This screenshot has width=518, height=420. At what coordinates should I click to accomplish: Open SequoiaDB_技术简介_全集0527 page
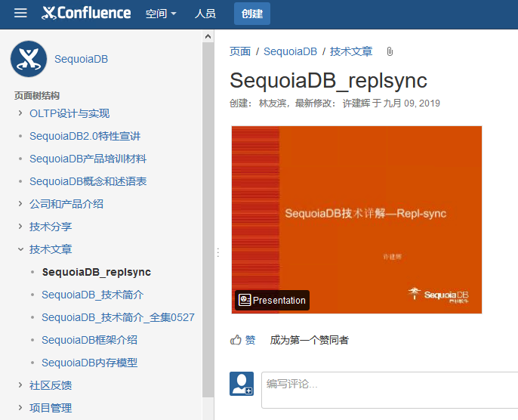click(118, 317)
